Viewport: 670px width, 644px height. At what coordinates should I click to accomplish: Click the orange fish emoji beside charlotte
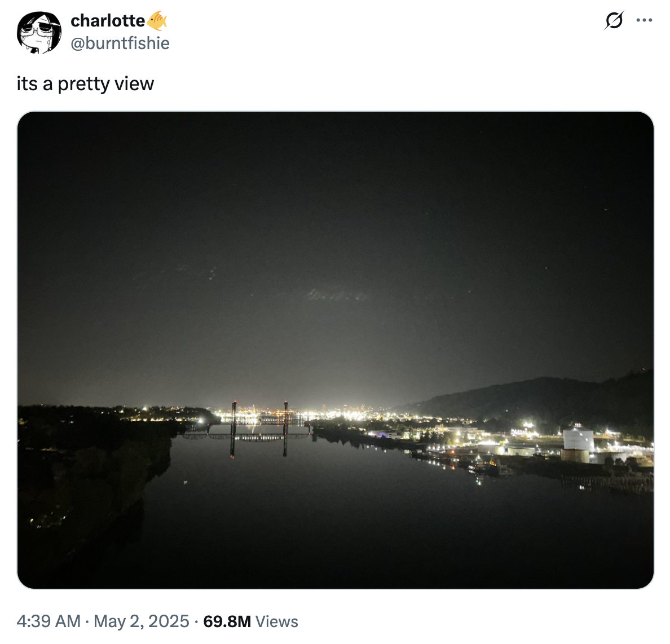(x=156, y=20)
